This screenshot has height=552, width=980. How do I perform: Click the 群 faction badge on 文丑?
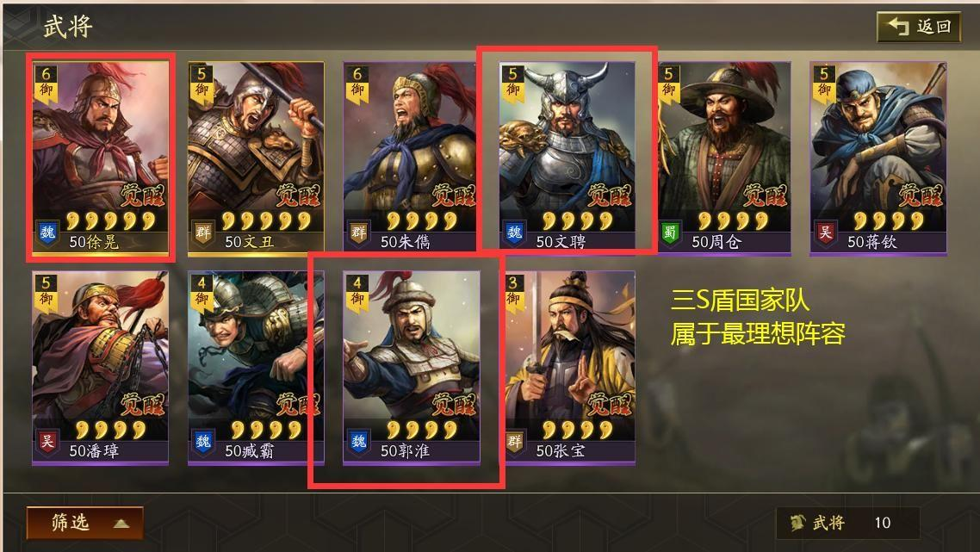pos(204,233)
